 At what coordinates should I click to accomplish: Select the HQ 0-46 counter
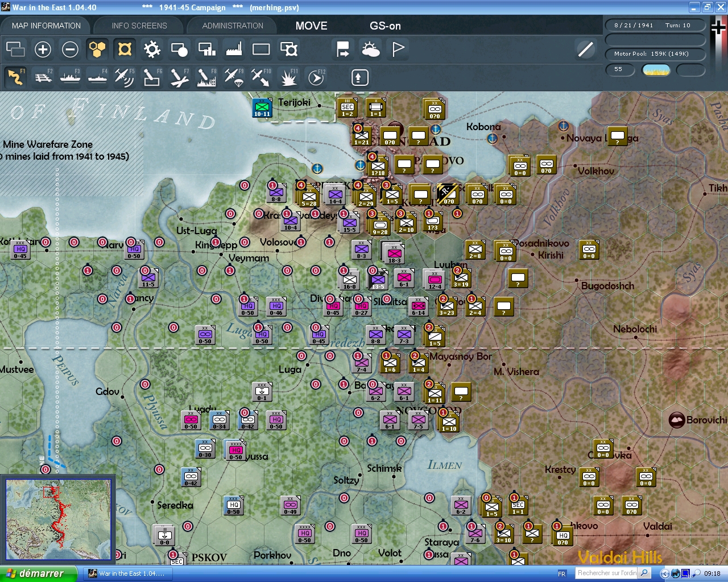[276, 306]
